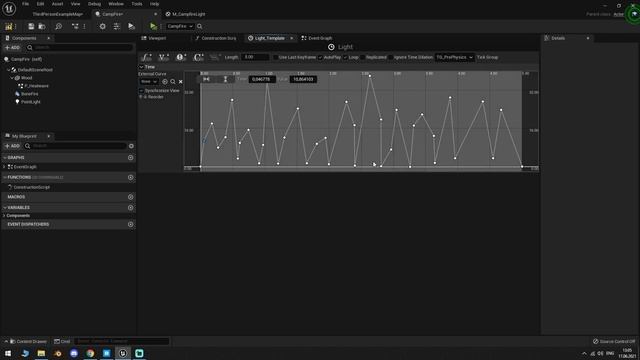Toggle the AutoPlay checkbox
640x360 pixels.
click(320, 58)
